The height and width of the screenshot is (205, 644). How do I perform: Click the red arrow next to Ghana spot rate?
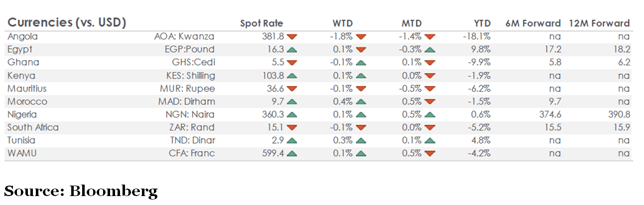coord(292,63)
